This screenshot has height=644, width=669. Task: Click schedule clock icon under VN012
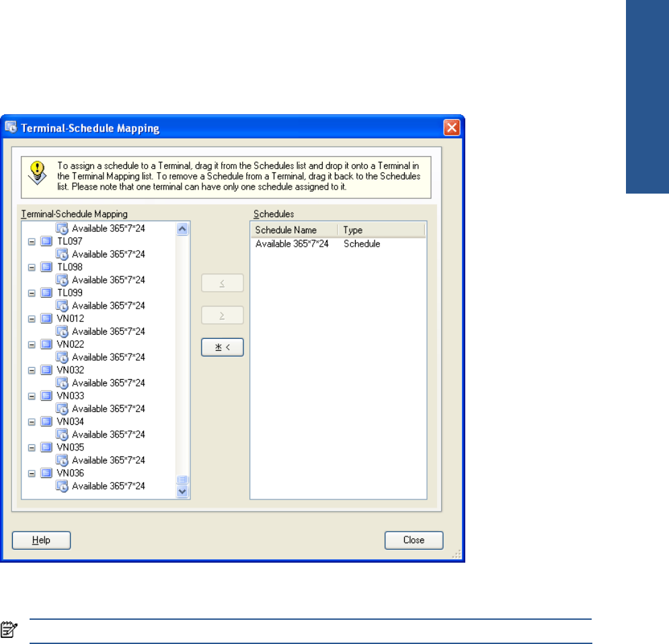(x=63, y=331)
